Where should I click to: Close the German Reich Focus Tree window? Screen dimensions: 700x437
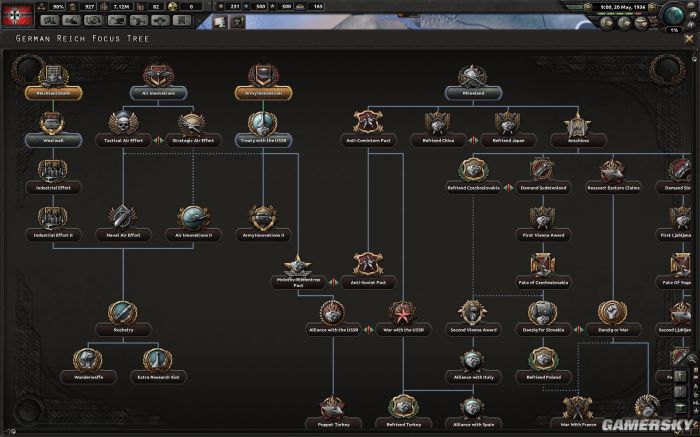(x=689, y=39)
